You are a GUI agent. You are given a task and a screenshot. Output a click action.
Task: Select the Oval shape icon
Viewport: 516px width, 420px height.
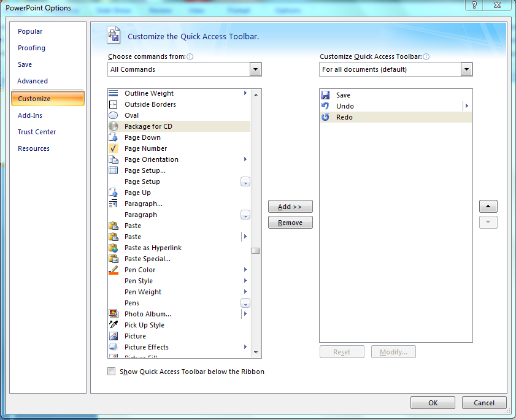[114, 115]
